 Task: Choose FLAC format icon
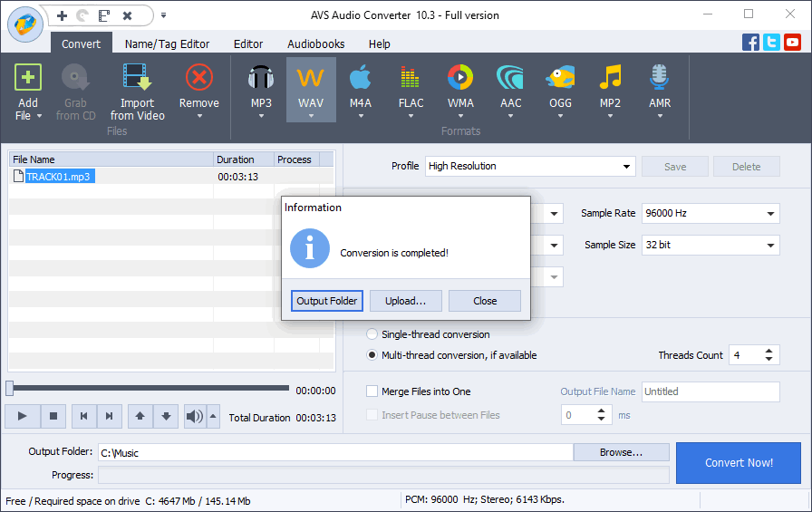coord(411,78)
